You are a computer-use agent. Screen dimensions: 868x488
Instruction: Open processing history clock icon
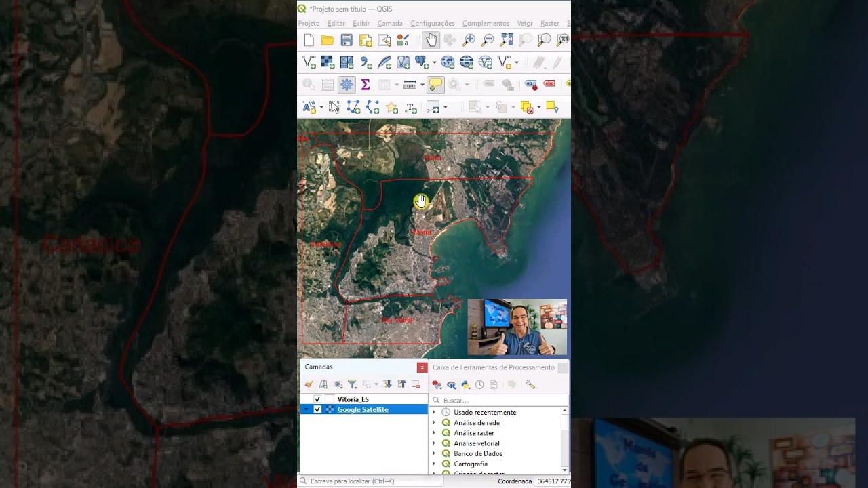click(479, 384)
